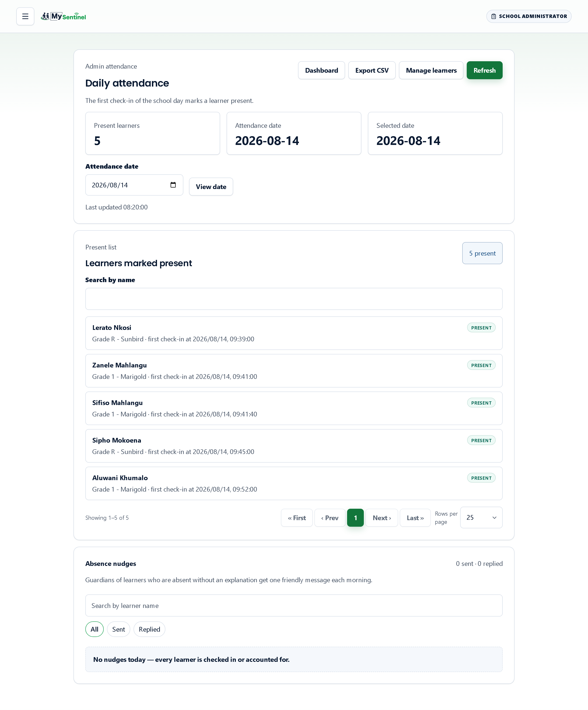Open the calendar picker in date field
Screen dimensions: 588x710
(173, 185)
